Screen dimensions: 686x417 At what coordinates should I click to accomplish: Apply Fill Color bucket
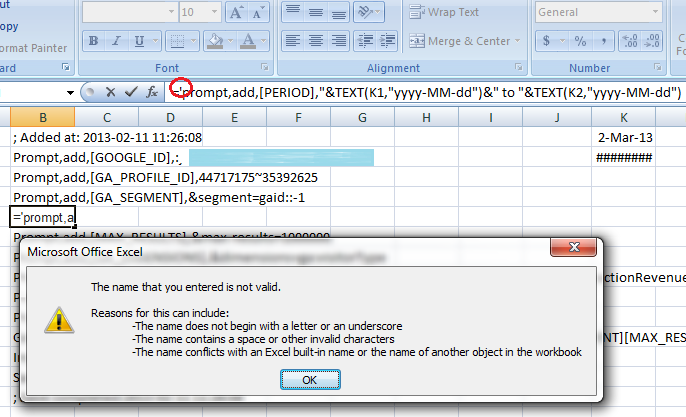pos(215,41)
